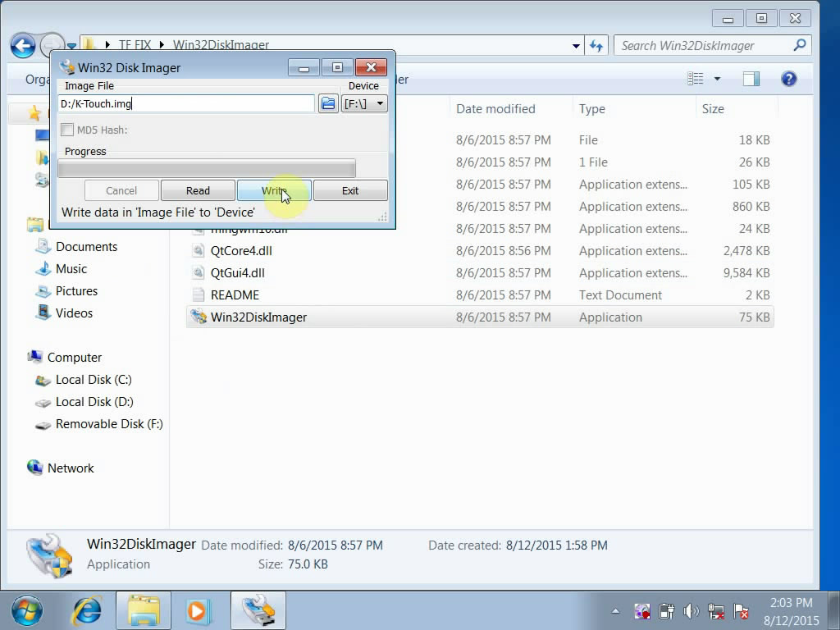This screenshot has width=840, height=630.
Task: Click the Libraries icon in sidebar
Action: (34, 225)
